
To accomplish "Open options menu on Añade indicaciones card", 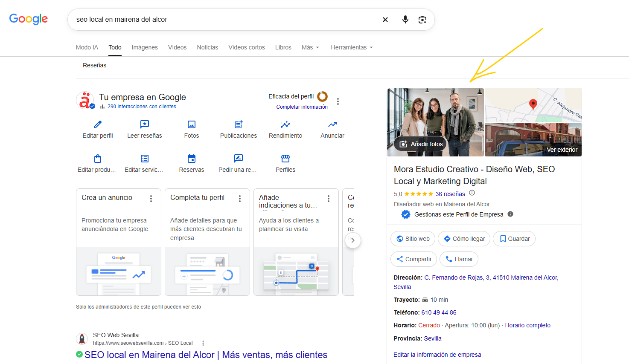I will pyautogui.click(x=329, y=199).
